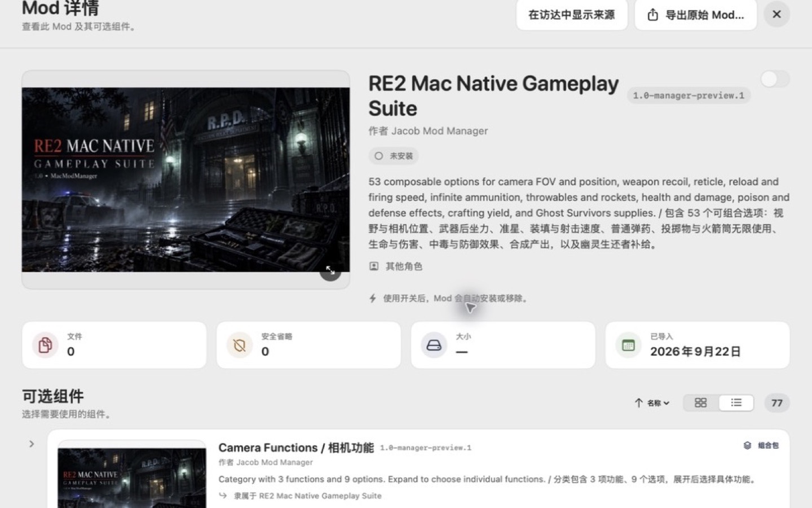
Task: Click the lightning bolt hint icon
Action: 373,298
